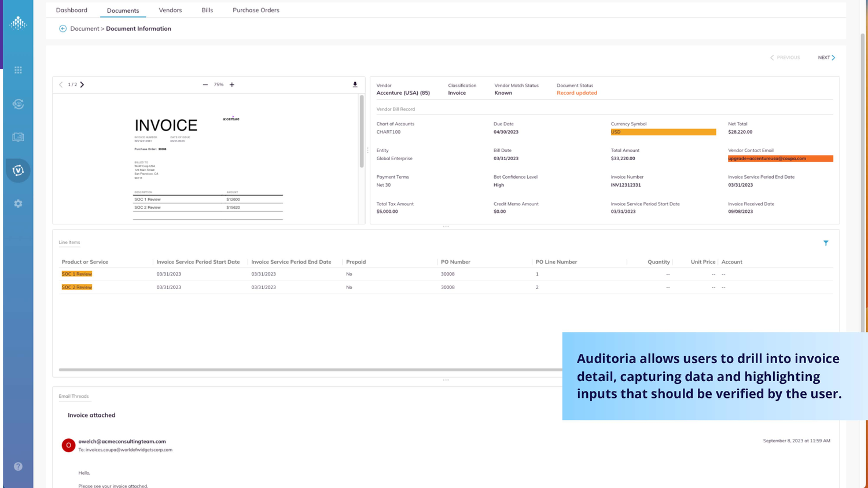The image size is (868, 488).
Task: Switch to the Vendors tab
Action: click(170, 10)
